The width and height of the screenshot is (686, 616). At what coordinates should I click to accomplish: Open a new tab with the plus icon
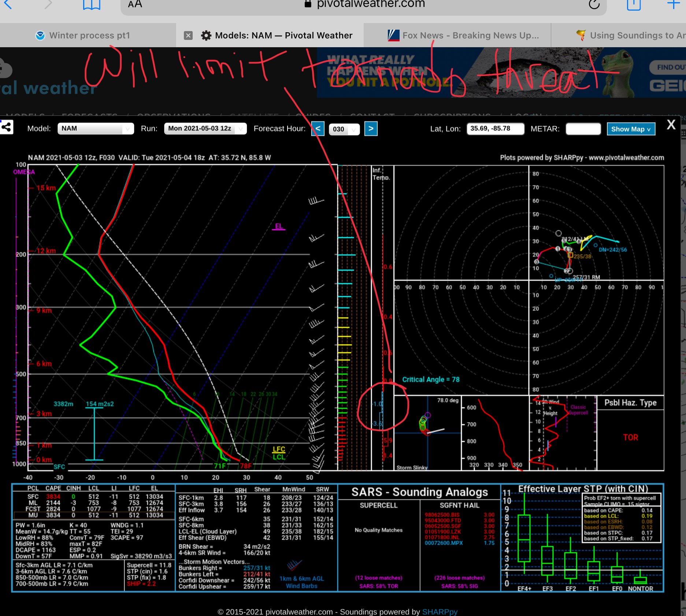point(673,4)
